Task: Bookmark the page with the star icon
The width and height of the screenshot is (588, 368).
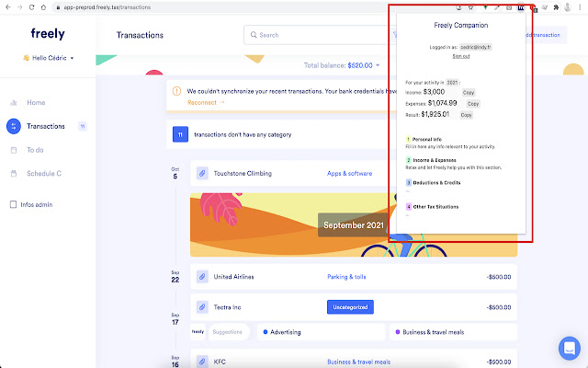Action: click(x=470, y=7)
